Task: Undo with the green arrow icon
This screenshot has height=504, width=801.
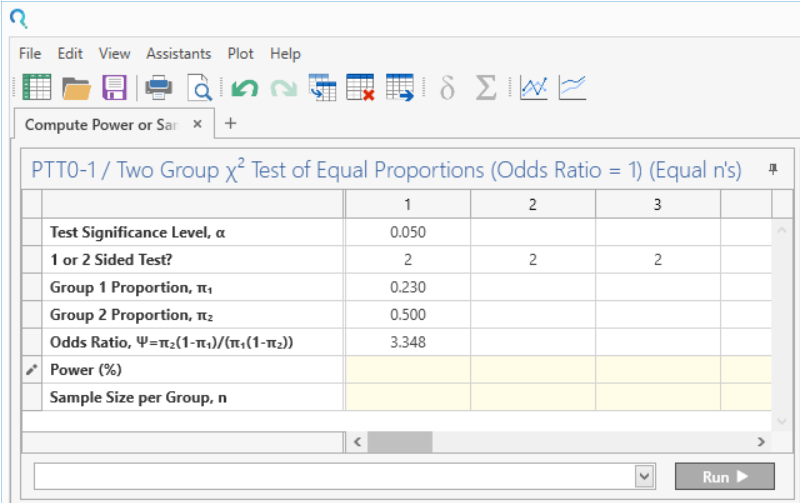Action: (x=245, y=88)
